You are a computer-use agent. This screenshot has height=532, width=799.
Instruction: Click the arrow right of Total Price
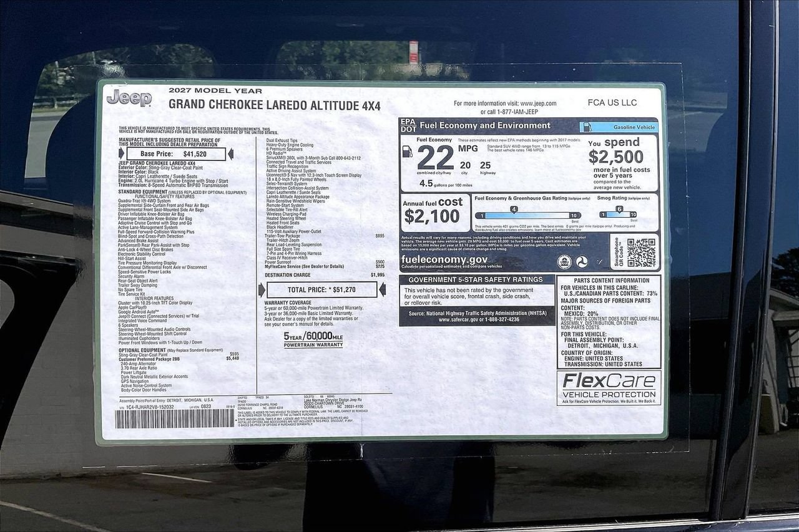383,289
